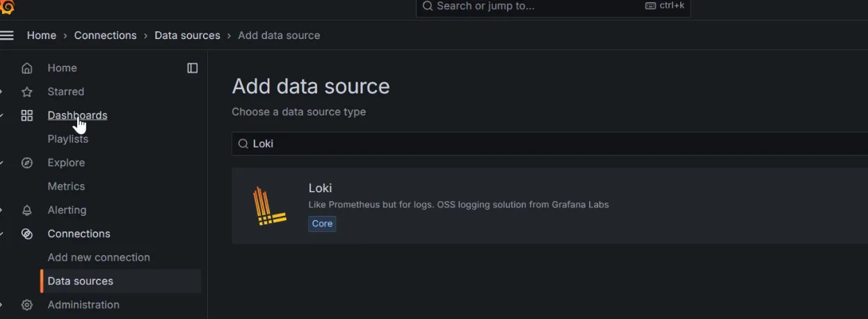Image resolution: width=868 pixels, height=319 pixels.
Task: Toggle the hamburger main menu
Action: pyautogui.click(x=7, y=36)
